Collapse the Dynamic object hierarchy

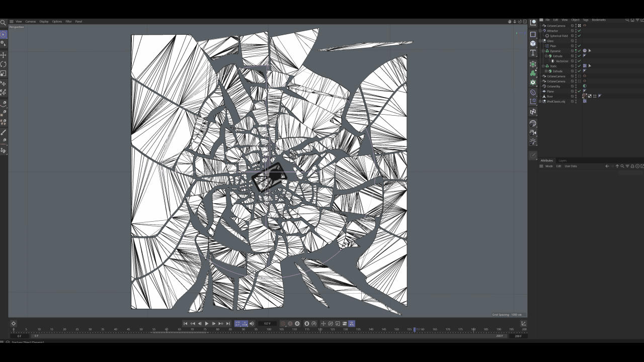(x=543, y=51)
